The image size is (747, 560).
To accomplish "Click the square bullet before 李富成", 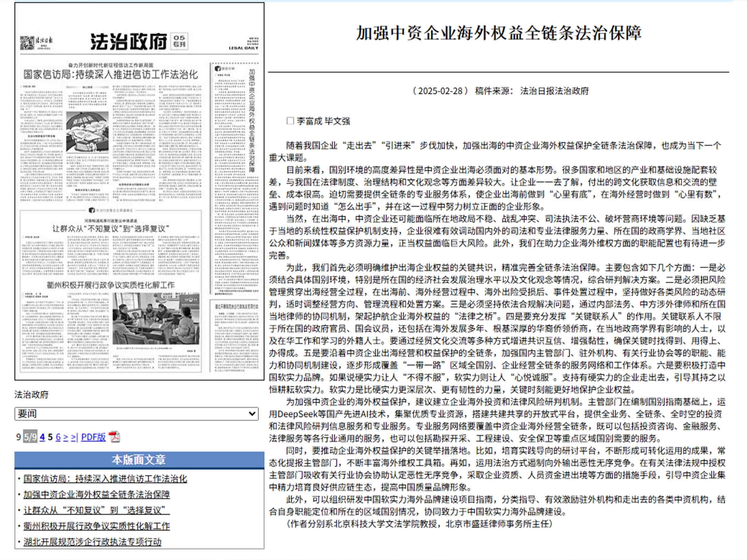I will click(290, 121).
